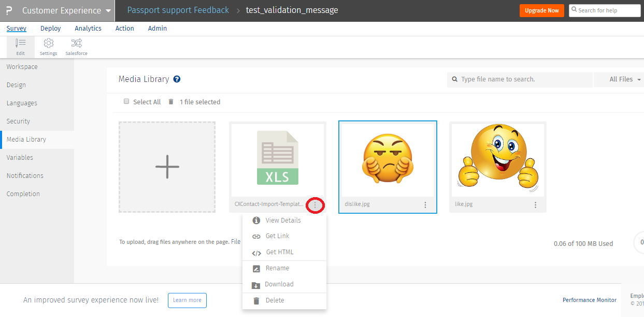The image size is (644, 317).
Task: Switch to the Analytics tab
Action: 88,28
